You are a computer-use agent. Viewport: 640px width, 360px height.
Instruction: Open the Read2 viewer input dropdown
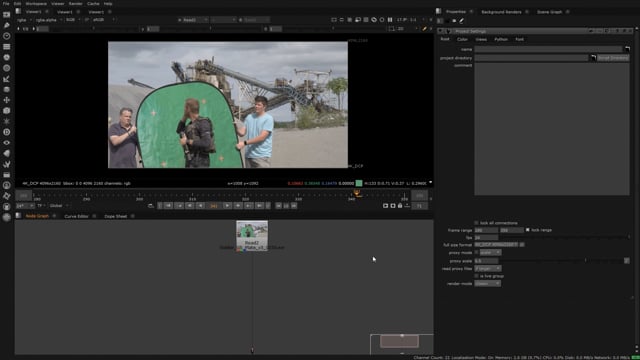pyautogui.click(x=193, y=20)
